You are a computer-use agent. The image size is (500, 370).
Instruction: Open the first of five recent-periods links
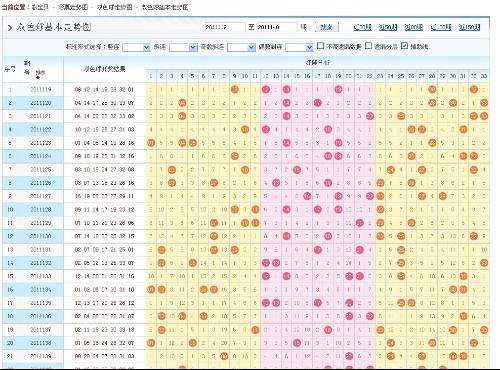362,27
